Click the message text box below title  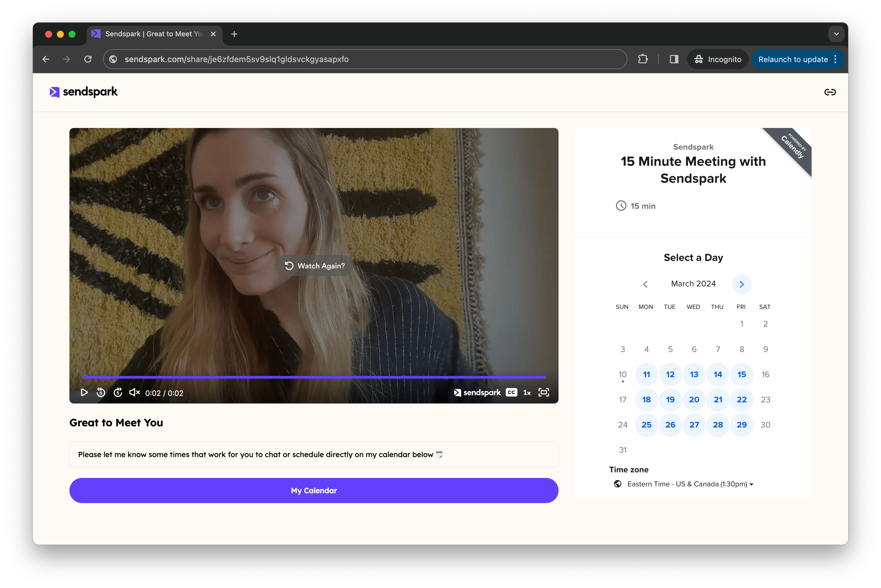pos(314,454)
